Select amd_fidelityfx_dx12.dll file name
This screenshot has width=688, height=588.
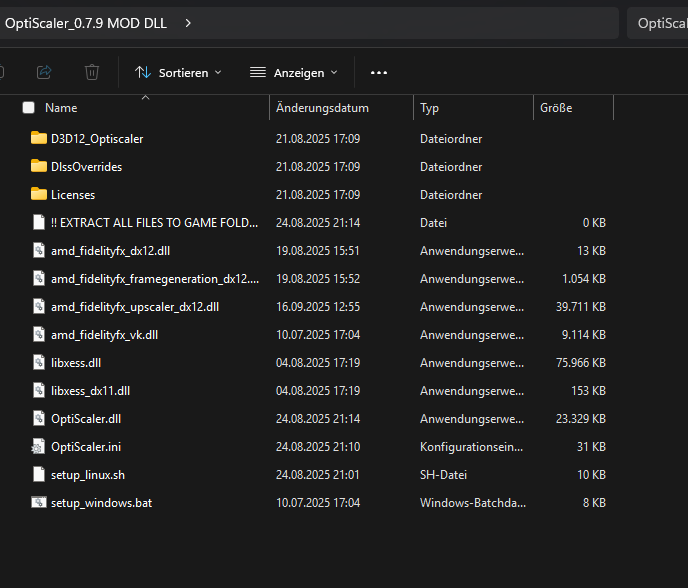[x=111, y=251]
